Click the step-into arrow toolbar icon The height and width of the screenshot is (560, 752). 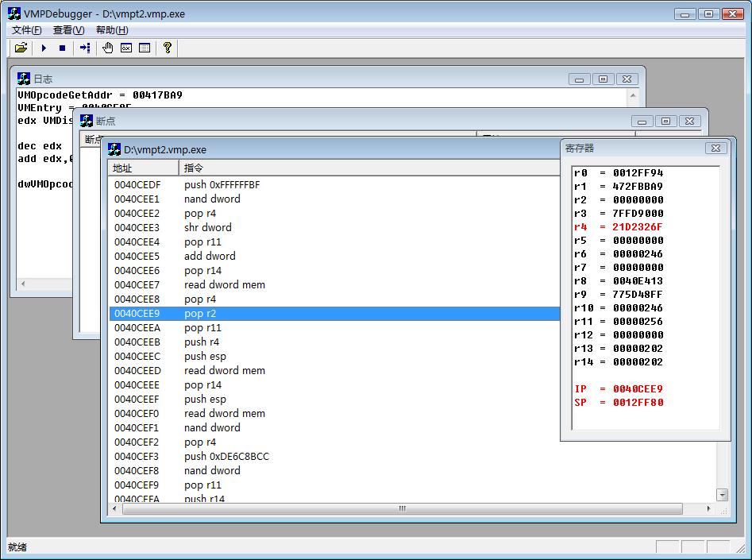pos(85,48)
